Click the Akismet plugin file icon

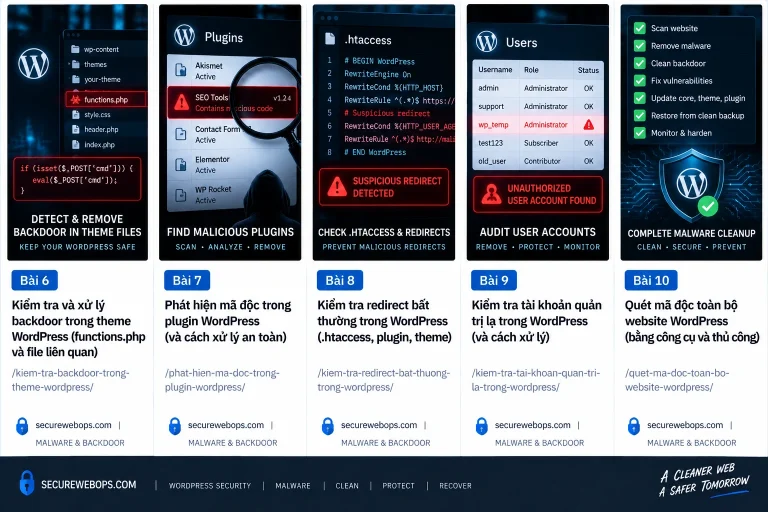181,71
